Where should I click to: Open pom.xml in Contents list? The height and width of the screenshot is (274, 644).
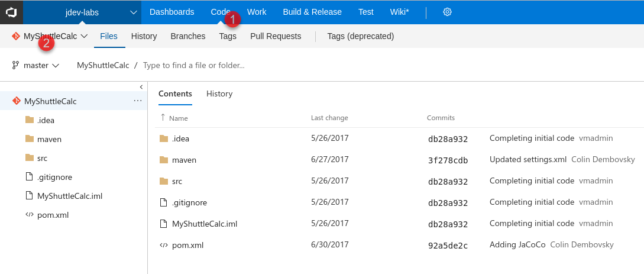tap(187, 246)
